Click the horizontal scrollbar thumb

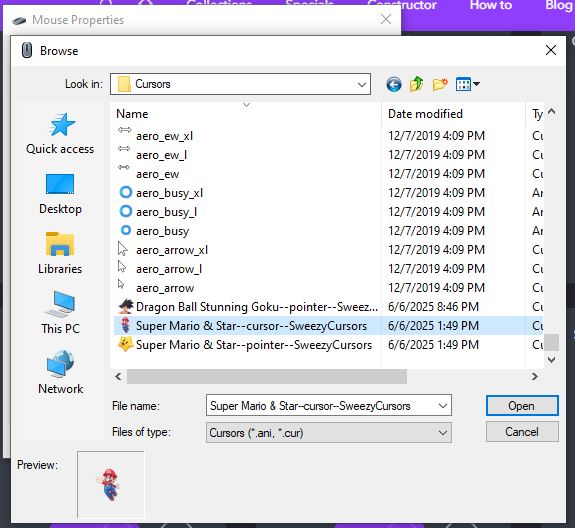pos(267,377)
